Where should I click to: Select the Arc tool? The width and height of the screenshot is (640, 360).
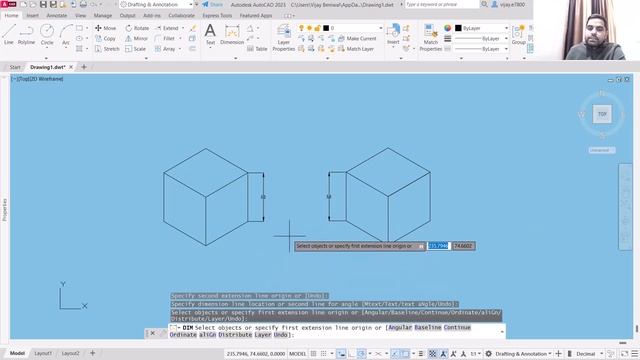point(65,34)
